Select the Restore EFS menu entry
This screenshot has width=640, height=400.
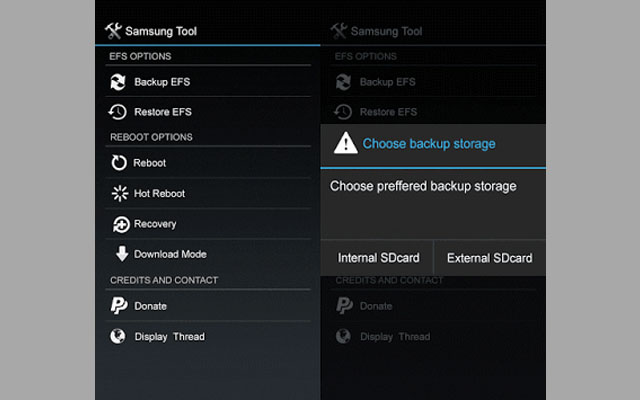coord(208,112)
